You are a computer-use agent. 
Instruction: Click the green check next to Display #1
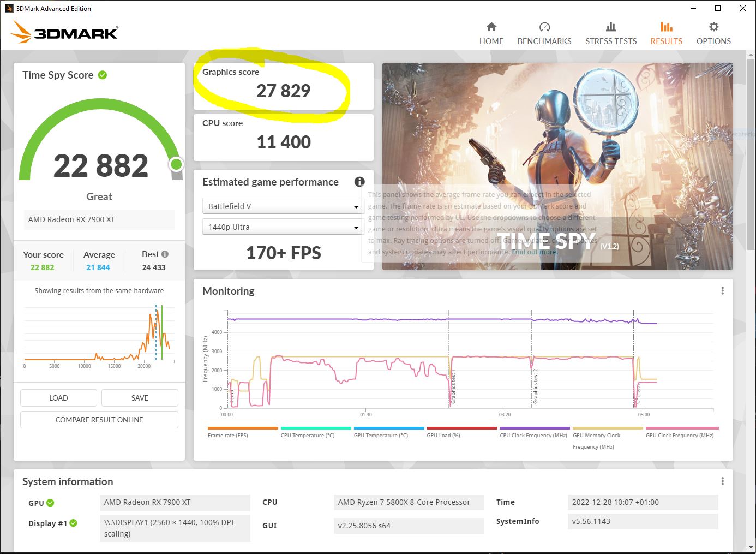coord(73,523)
